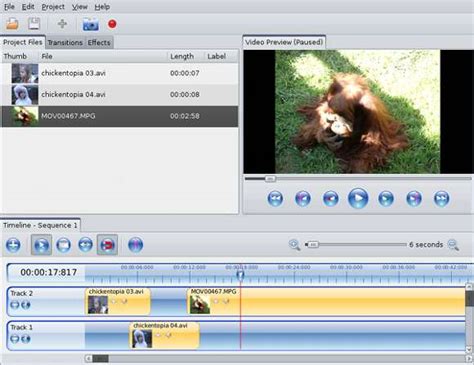The image size is (474, 365).
Task: Click the thumbnail of MOV00467.MPG in the file list
Action: (25, 116)
